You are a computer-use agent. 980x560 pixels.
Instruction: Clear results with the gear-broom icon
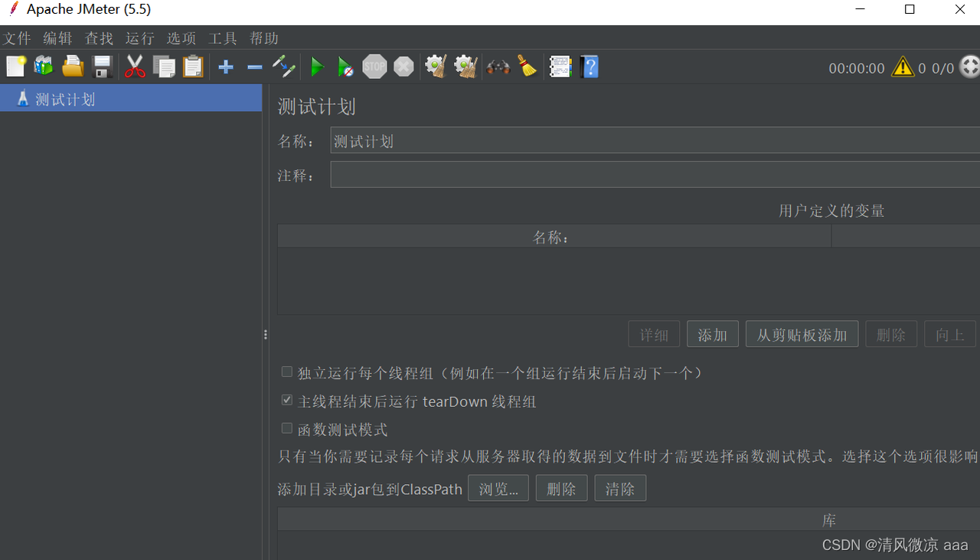coord(436,67)
